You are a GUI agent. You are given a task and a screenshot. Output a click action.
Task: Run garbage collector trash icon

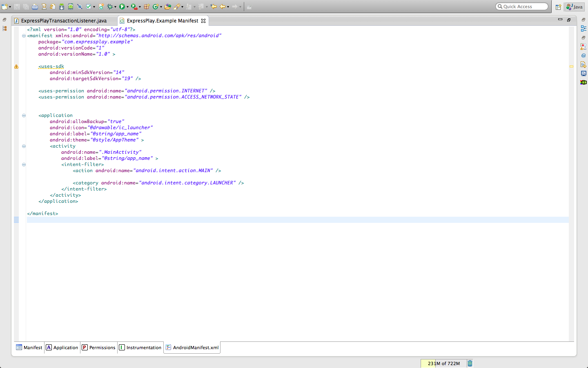[470, 363]
